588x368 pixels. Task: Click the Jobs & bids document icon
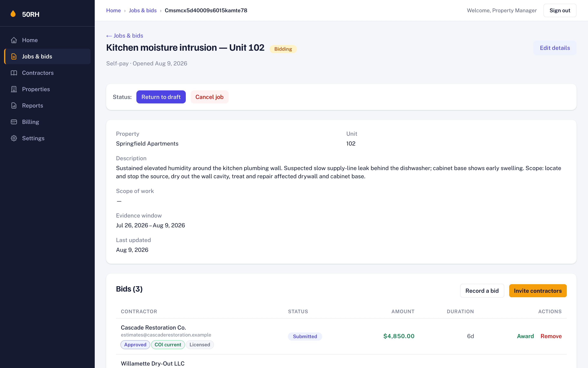[14, 56]
